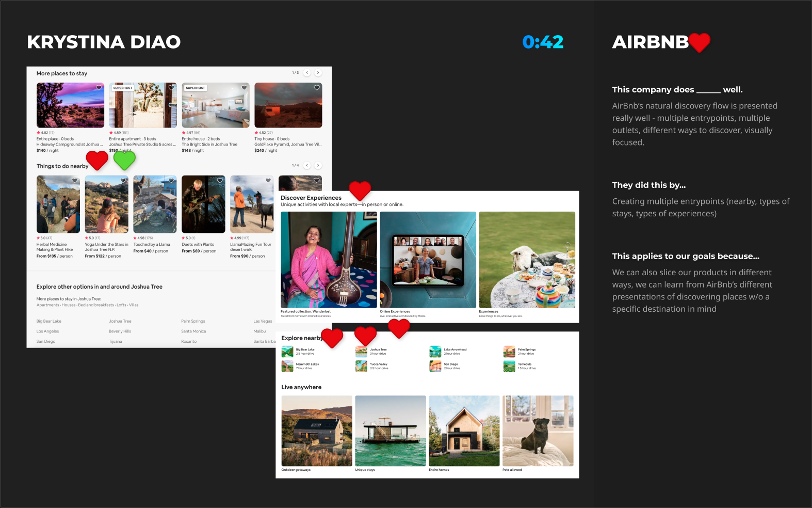Select the green heart sticker on the board
The image size is (812, 508).
pos(124,160)
